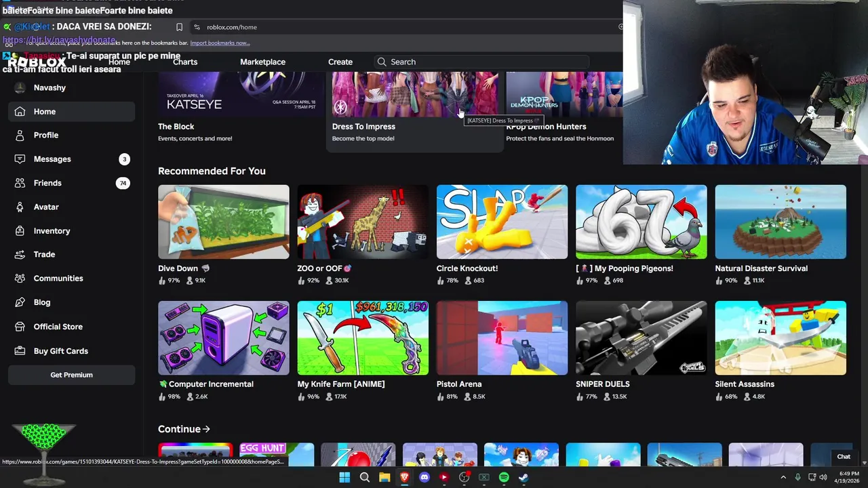
Task: Click the Get Premium button
Action: 71,375
